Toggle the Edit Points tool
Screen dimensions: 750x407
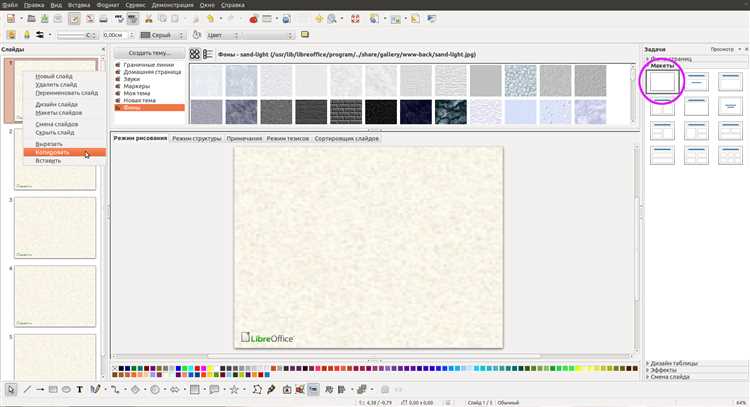tap(257, 389)
